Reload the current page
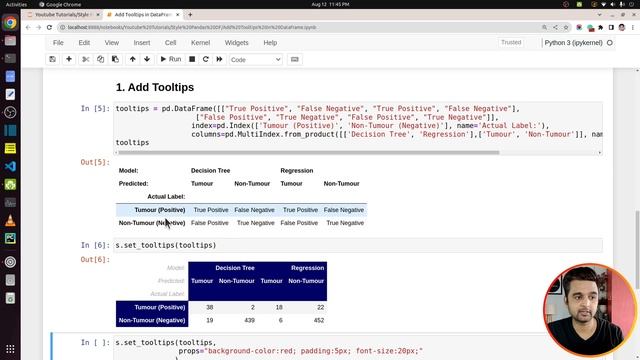The height and width of the screenshot is (360, 640). [49, 27]
